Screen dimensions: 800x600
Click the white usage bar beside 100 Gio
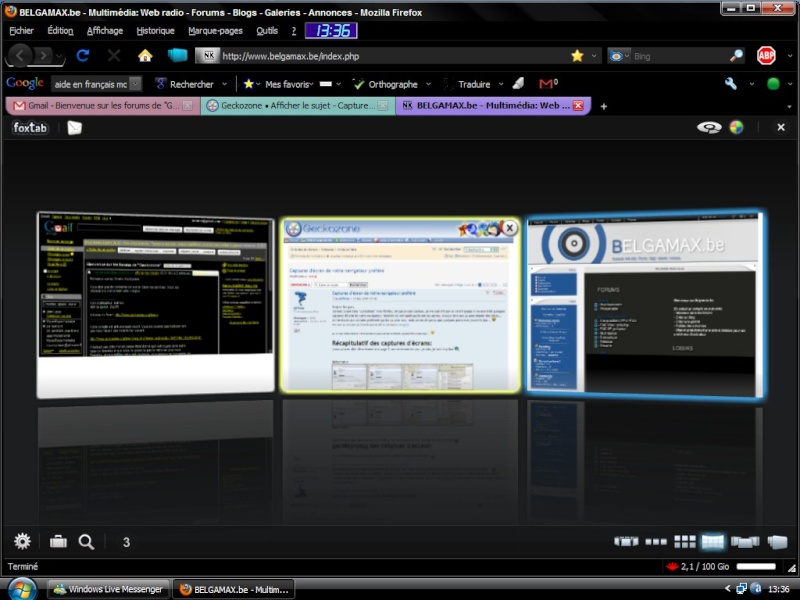[x=756, y=566]
